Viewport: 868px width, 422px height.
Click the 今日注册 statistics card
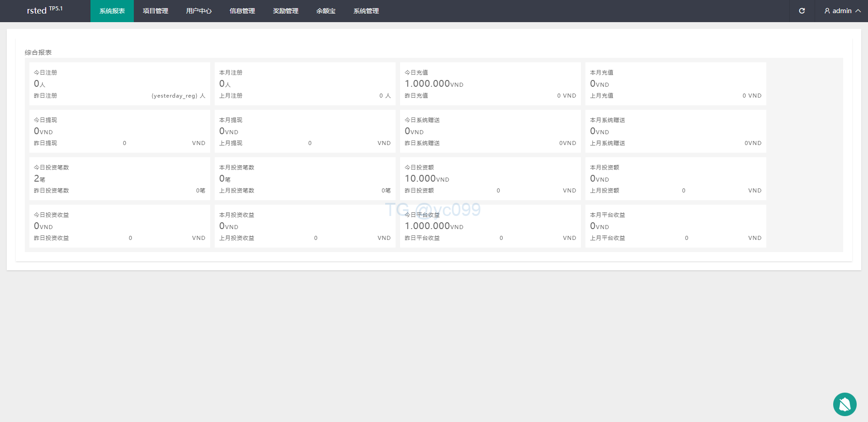tap(119, 84)
